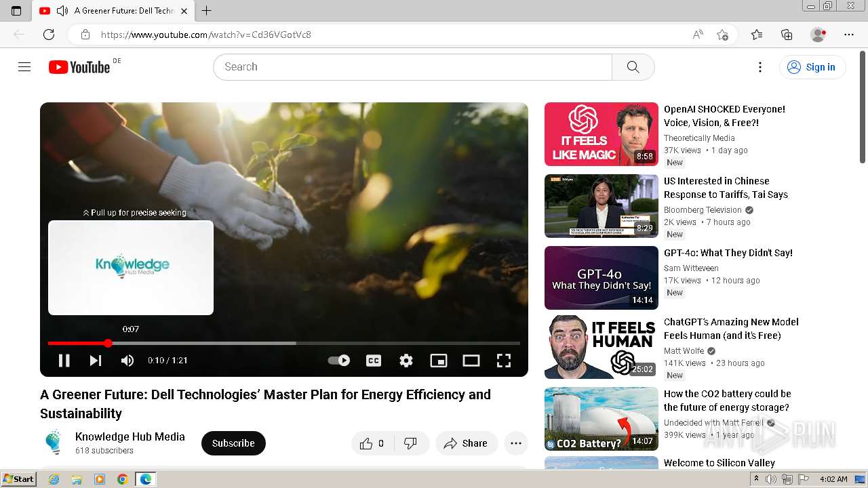Open more actions menu beside Share
Viewport: 868px width, 488px height.
516,443
